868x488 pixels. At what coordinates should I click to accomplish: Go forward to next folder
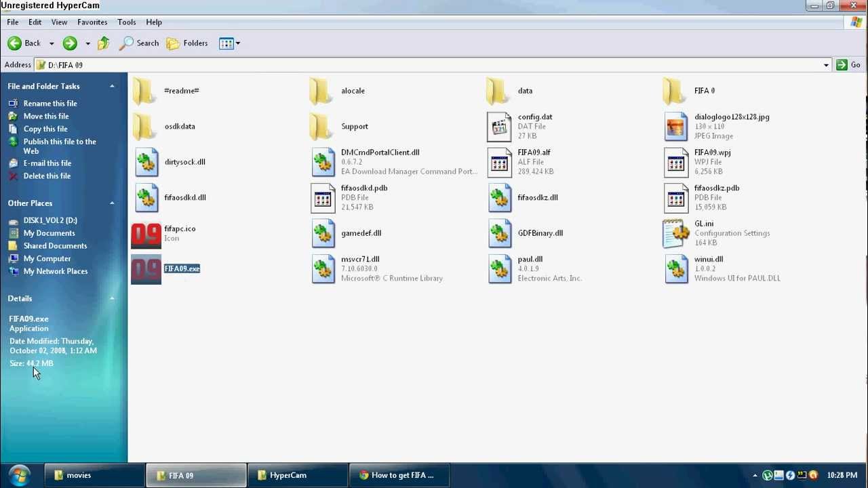click(x=70, y=43)
